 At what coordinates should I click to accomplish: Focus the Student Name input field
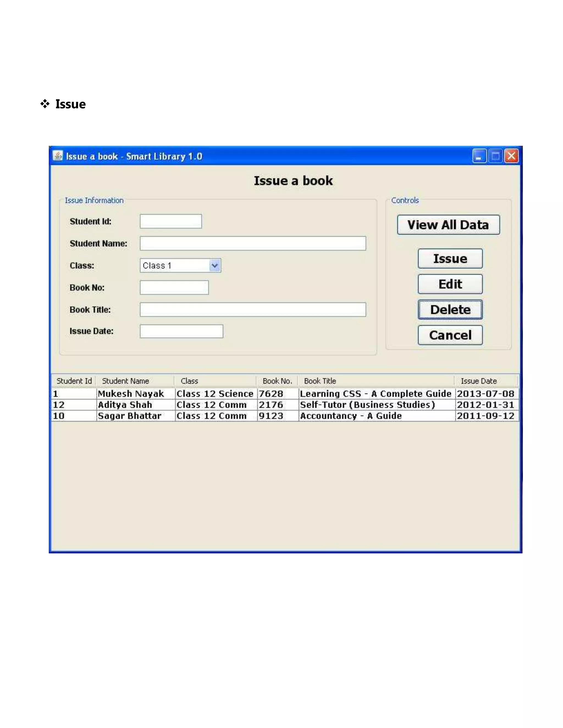(x=253, y=243)
